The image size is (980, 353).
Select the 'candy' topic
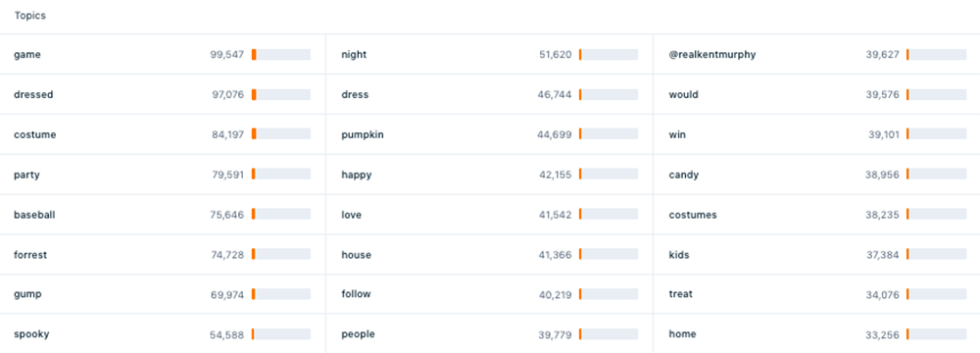tap(817, 175)
